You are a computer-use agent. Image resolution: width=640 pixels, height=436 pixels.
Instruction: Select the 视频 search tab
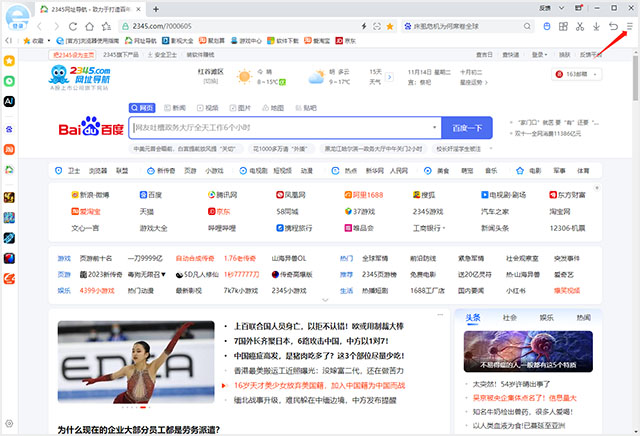(208, 108)
